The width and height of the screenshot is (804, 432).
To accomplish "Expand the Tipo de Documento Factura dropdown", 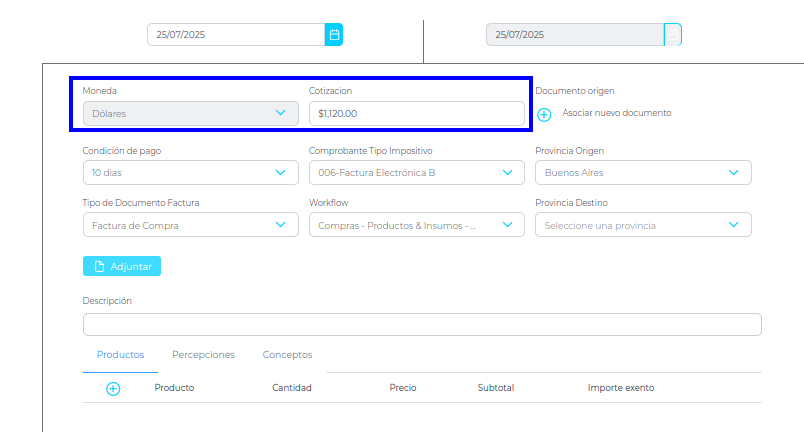I will click(190, 225).
